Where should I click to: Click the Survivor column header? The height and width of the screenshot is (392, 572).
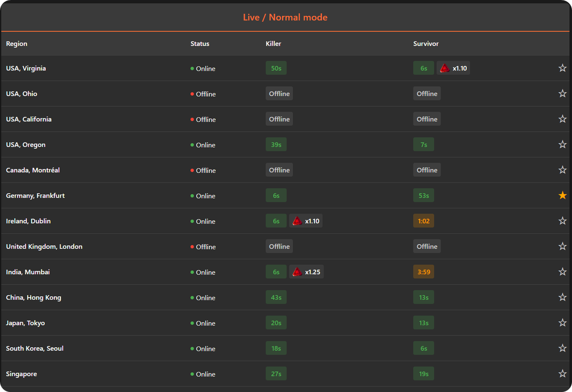pos(426,44)
